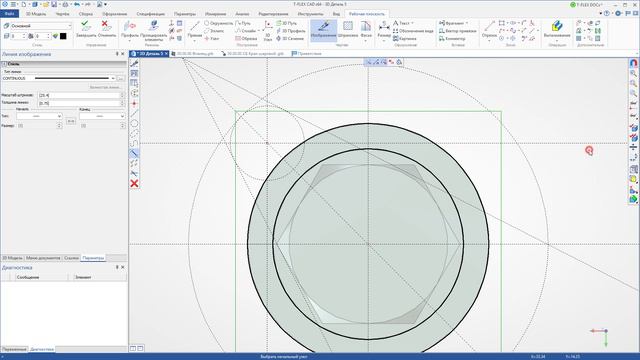Open the Приветствие document tab
This screenshot has width=640, height=360.
pyautogui.click(x=307, y=53)
